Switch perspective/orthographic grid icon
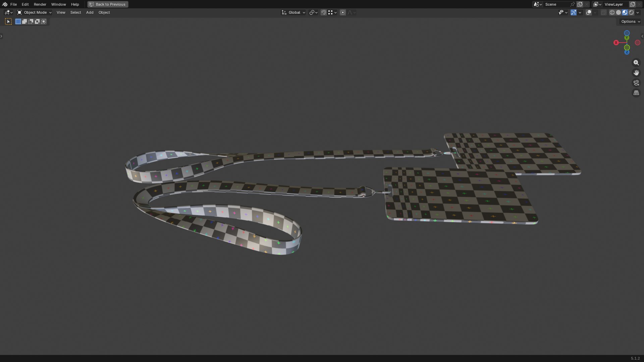Image resolution: width=644 pixels, height=362 pixels. tap(636, 93)
